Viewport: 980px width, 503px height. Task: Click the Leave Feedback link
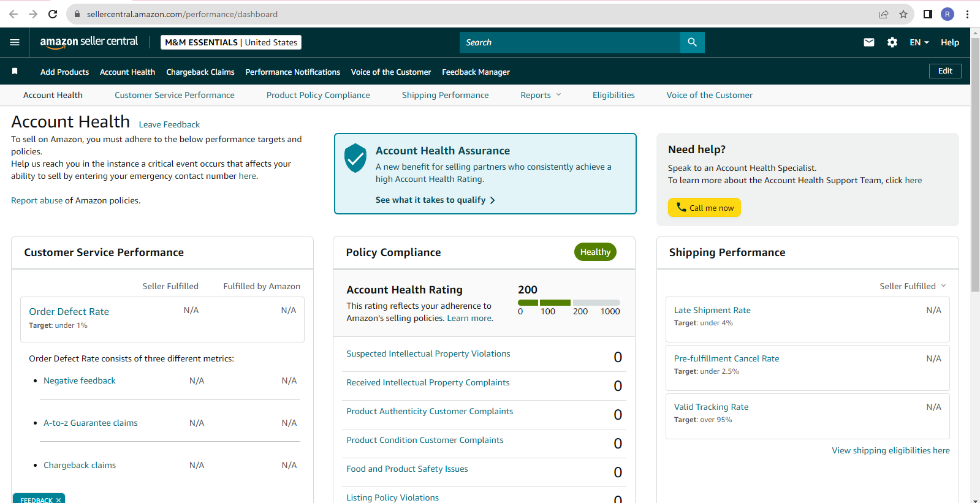point(169,124)
